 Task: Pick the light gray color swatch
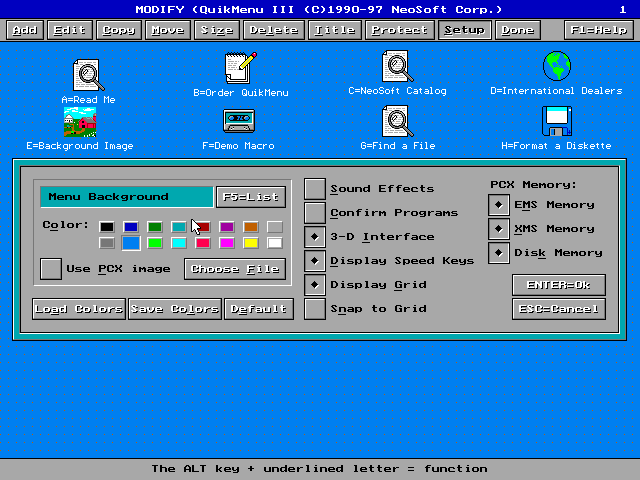click(275, 227)
